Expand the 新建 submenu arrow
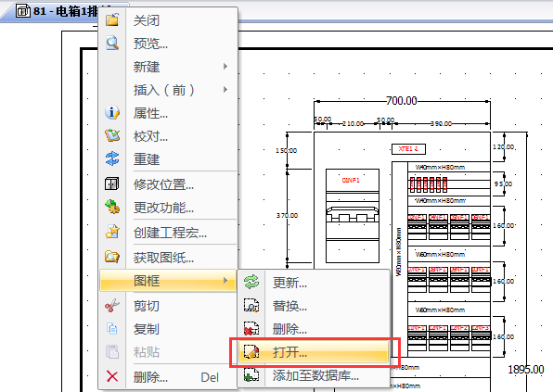 (225, 66)
